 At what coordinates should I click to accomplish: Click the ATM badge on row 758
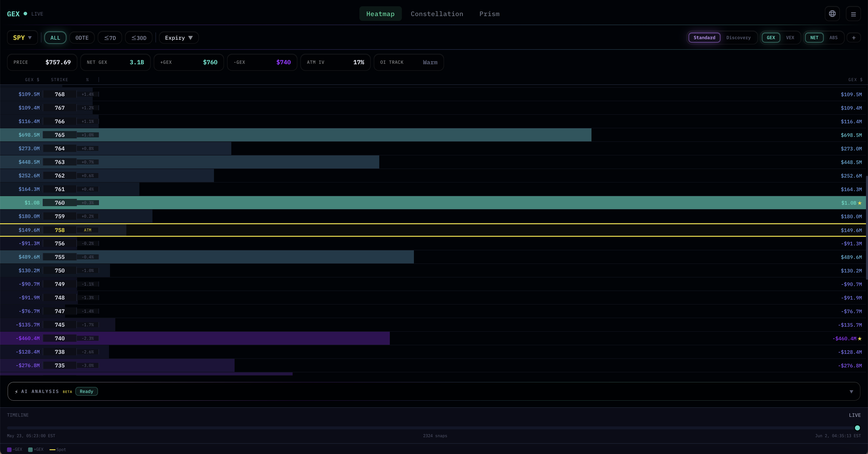click(88, 230)
